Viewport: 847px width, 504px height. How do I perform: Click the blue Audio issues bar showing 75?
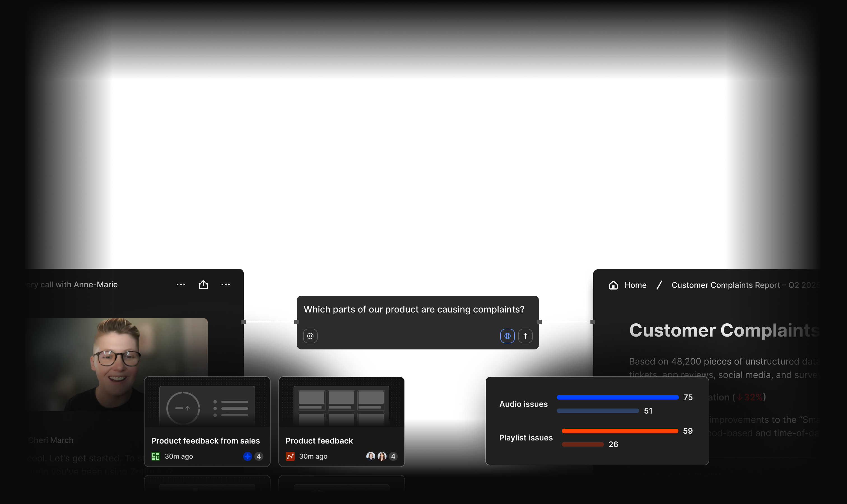point(617,397)
